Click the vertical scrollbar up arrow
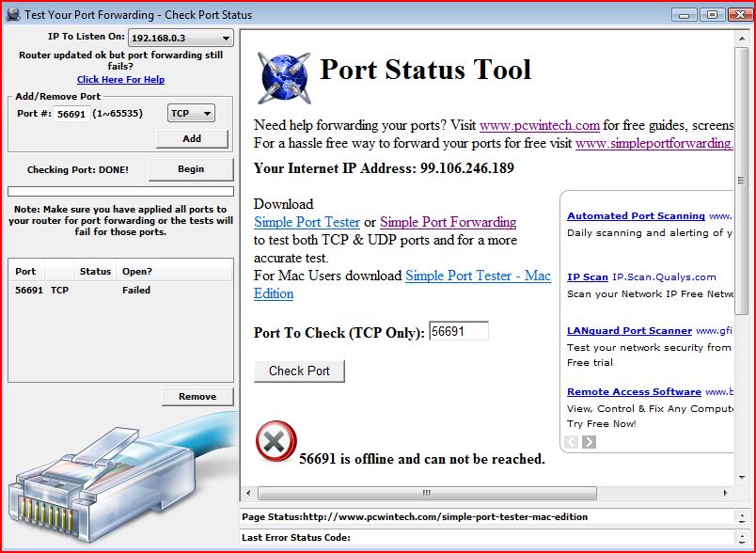Viewport: 756px width, 553px height. click(x=742, y=38)
